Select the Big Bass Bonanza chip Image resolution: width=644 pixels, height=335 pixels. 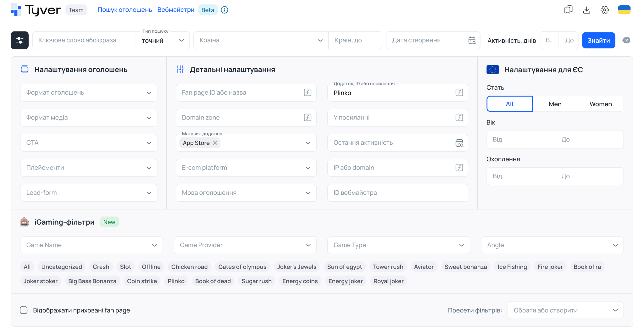(x=92, y=281)
